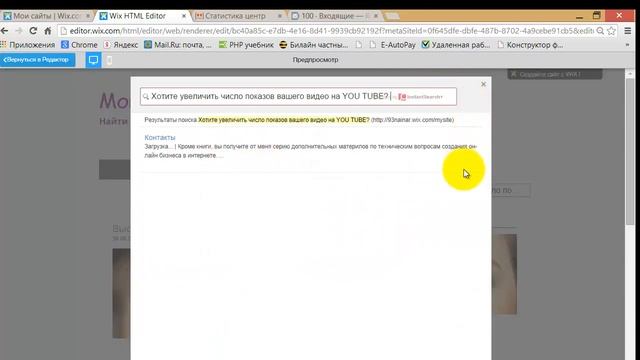Image resolution: width=640 pixels, height=360 pixels.
Task: Click the search query input field
Action: (x=298, y=97)
